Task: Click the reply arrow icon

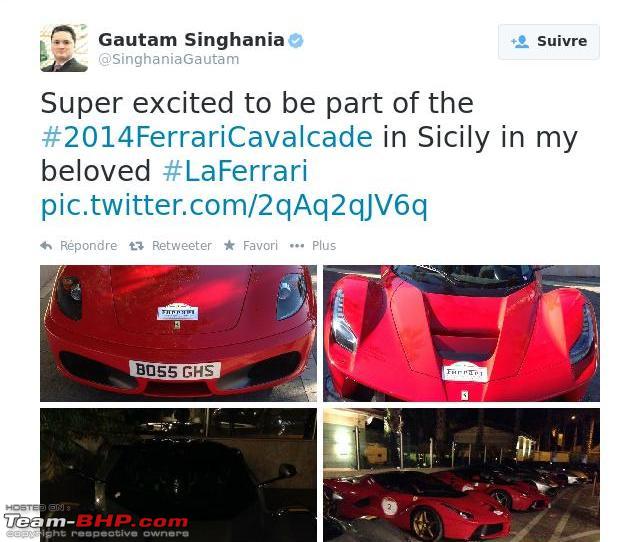Action: click(46, 245)
